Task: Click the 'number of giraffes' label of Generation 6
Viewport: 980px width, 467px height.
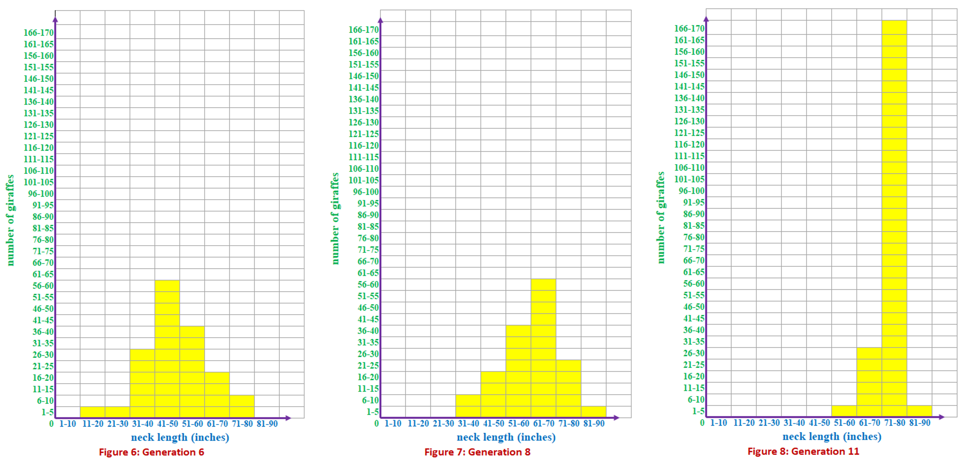Action: point(10,220)
